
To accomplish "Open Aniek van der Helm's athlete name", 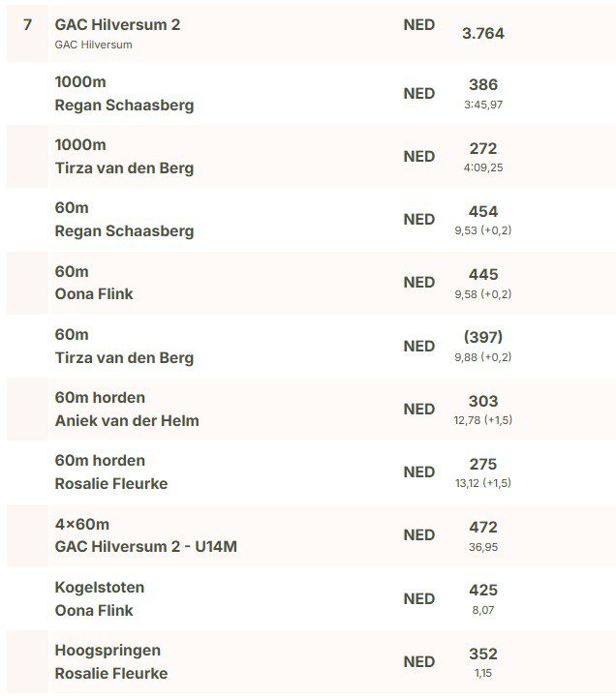I will pyautogui.click(x=127, y=420).
